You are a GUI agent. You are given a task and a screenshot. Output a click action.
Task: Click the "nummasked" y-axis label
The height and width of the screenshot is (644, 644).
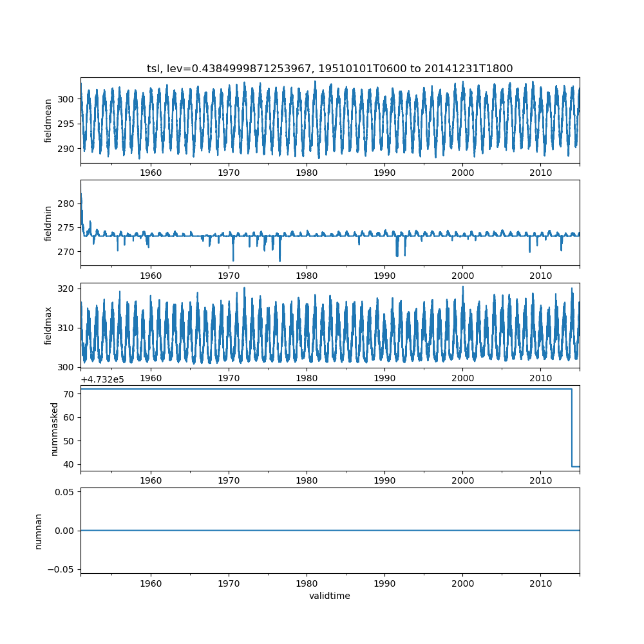click(55, 428)
